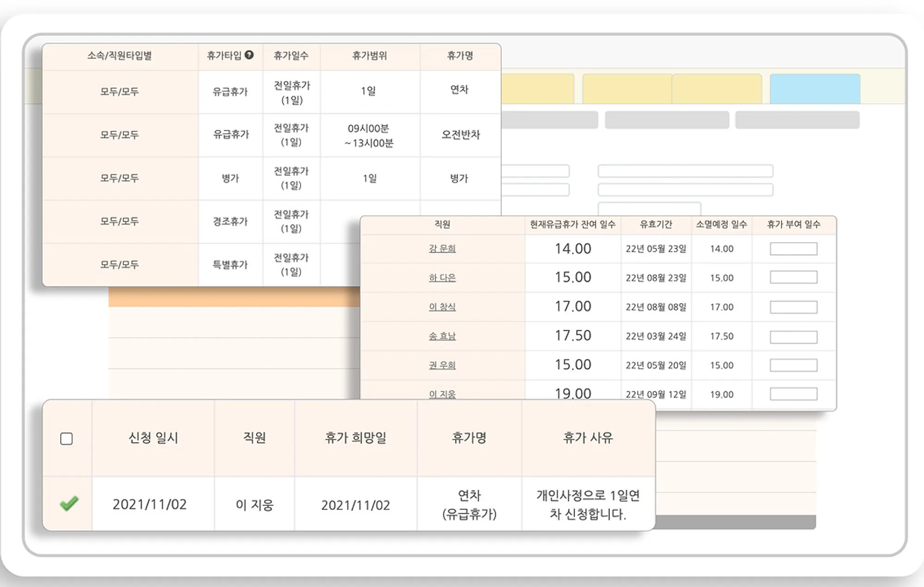This screenshot has width=924, height=587.
Task: Click the 휴가명 header in leave type table
Action: pyautogui.click(x=460, y=56)
